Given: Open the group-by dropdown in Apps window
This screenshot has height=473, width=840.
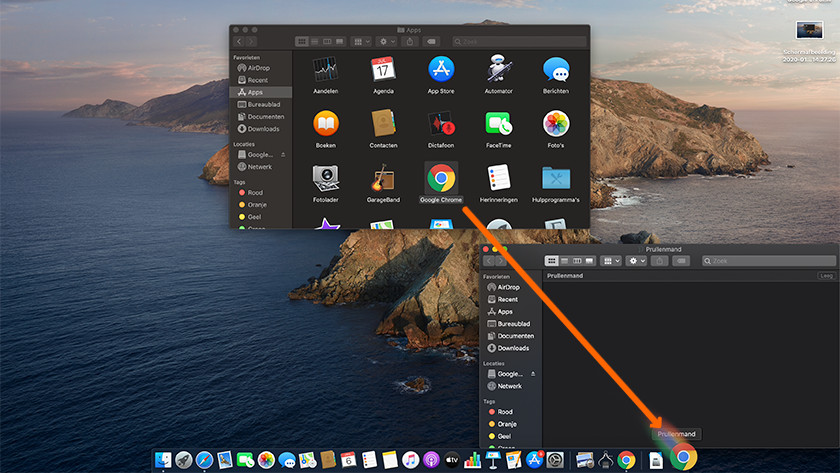Looking at the screenshot, I should pos(360,42).
